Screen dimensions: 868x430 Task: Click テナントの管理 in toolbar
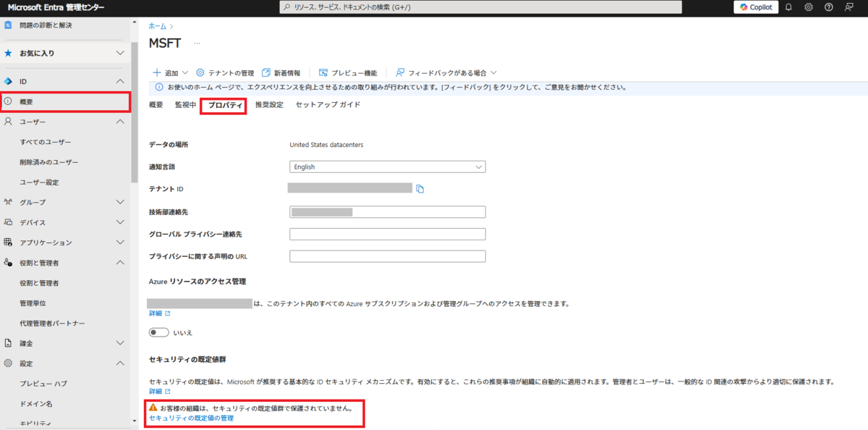click(x=226, y=73)
